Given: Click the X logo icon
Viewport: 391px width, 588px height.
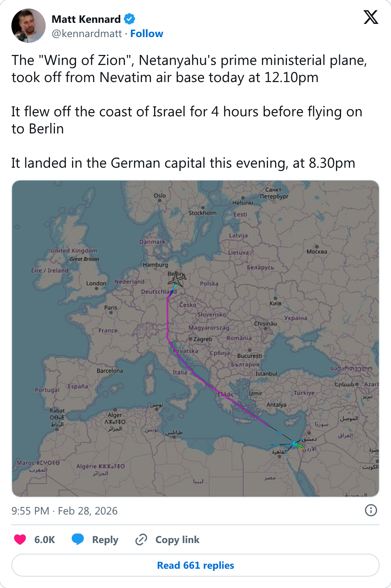Looking at the screenshot, I should coord(371,17).
